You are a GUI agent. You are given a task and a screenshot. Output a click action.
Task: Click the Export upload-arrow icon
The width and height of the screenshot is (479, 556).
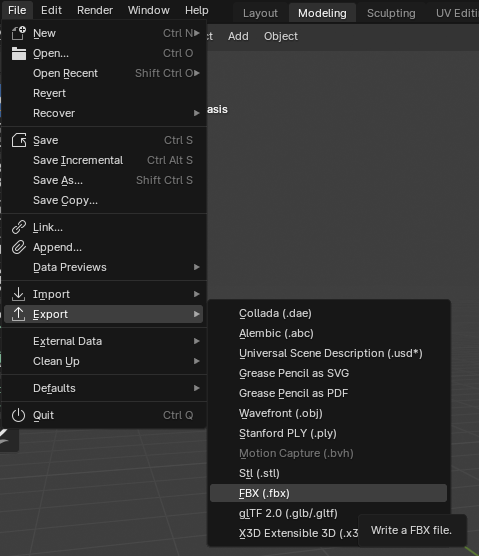pyautogui.click(x=18, y=314)
